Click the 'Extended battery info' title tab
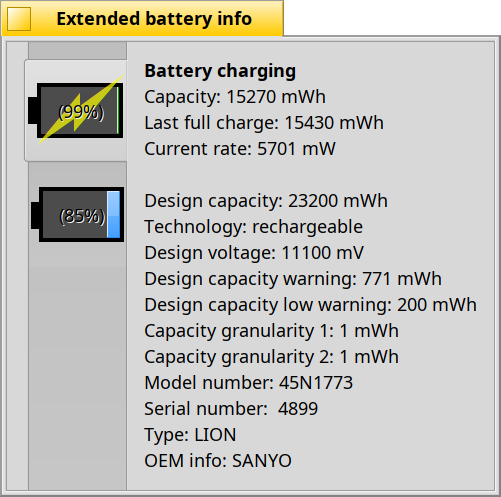The image size is (501, 497). click(x=142, y=18)
